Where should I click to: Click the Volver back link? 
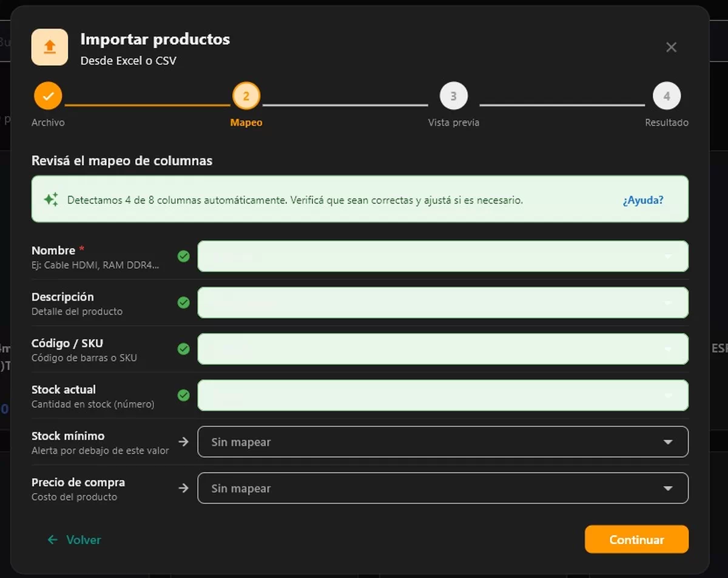pos(75,540)
